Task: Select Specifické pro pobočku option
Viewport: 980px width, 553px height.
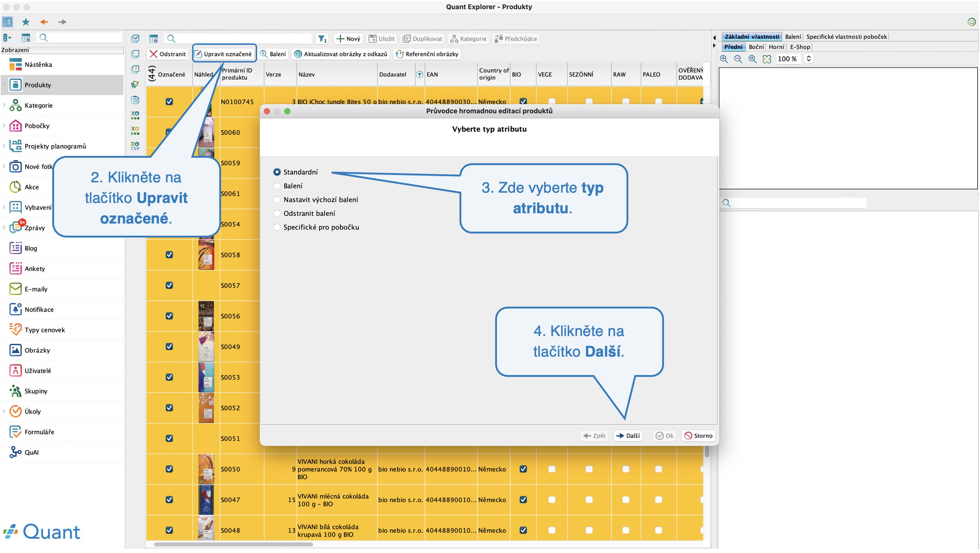Action: [277, 227]
